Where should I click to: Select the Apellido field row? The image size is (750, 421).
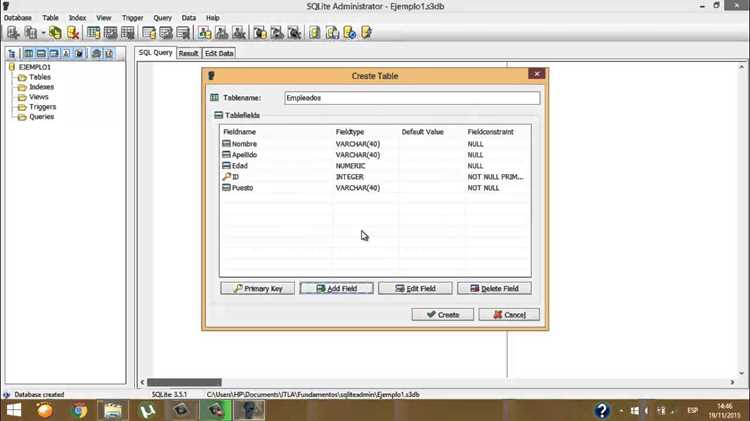pyautogui.click(x=375, y=155)
